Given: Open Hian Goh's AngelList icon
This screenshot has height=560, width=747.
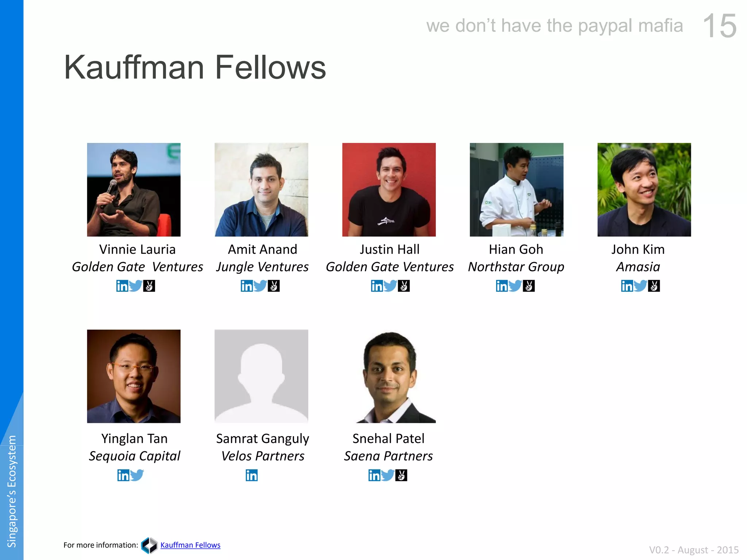Looking at the screenshot, I should point(529,286).
